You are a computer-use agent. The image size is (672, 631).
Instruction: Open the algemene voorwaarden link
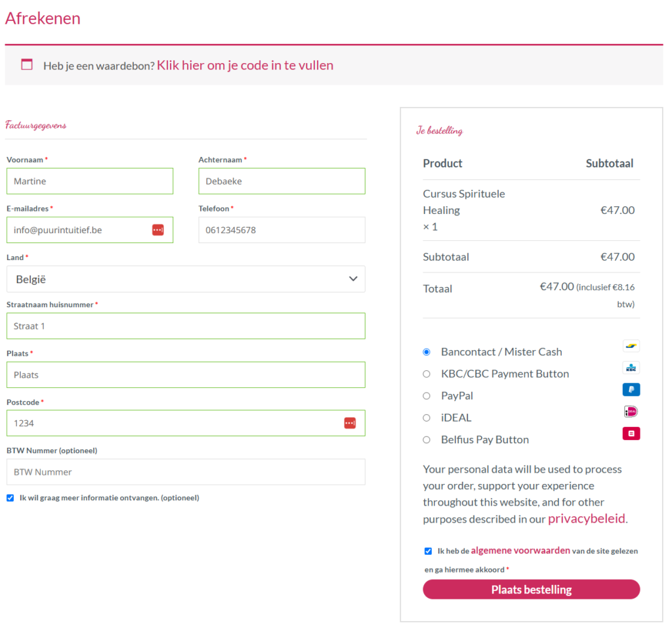click(x=520, y=550)
